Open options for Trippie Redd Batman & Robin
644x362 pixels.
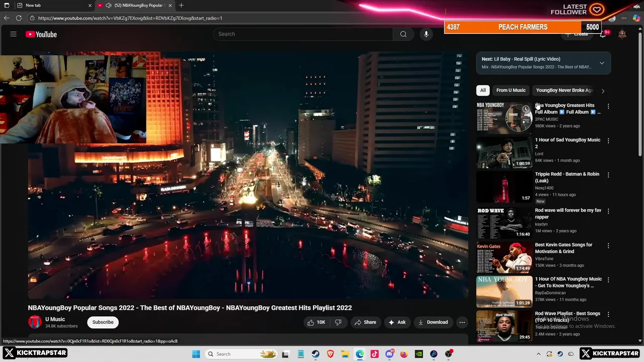pyautogui.click(x=608, y=175)
